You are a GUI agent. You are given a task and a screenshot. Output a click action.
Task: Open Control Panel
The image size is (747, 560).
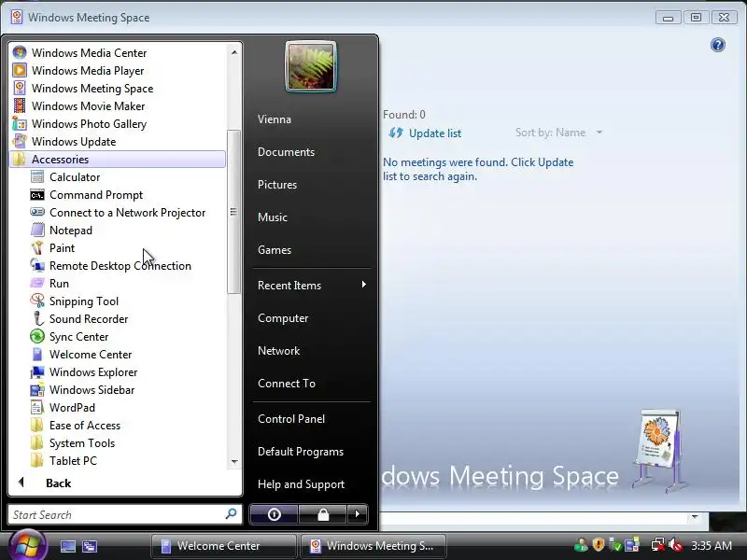pos(291,419)
